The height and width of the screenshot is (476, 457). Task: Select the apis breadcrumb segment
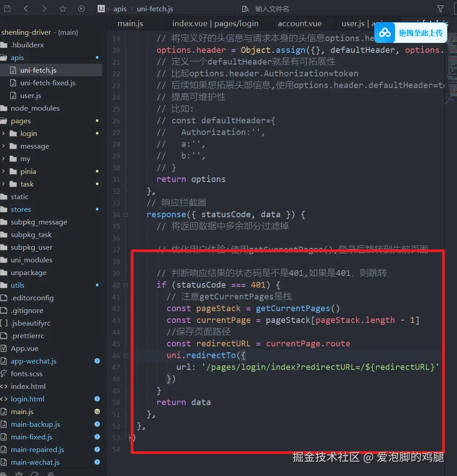120,9
